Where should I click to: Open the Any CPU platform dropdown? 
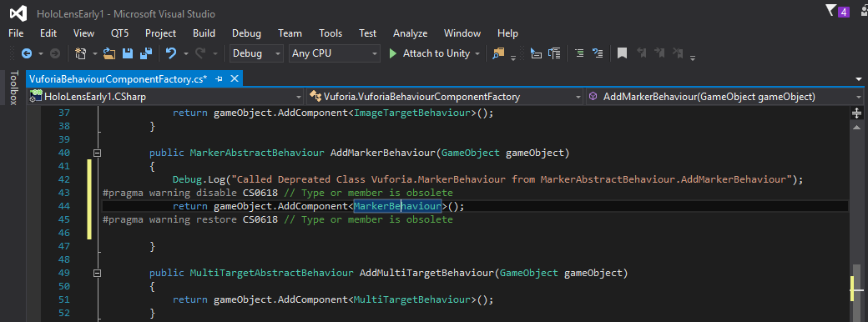click(335, 53)
